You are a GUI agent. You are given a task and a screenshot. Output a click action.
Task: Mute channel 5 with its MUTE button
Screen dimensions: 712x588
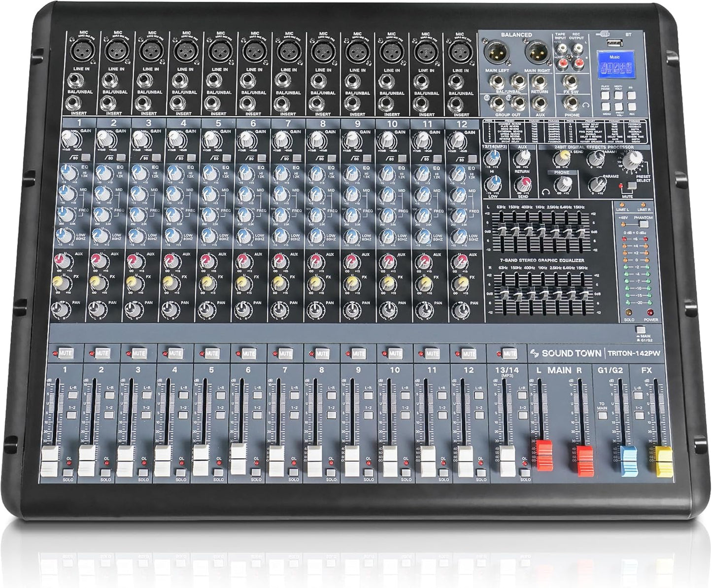point(211,353)
